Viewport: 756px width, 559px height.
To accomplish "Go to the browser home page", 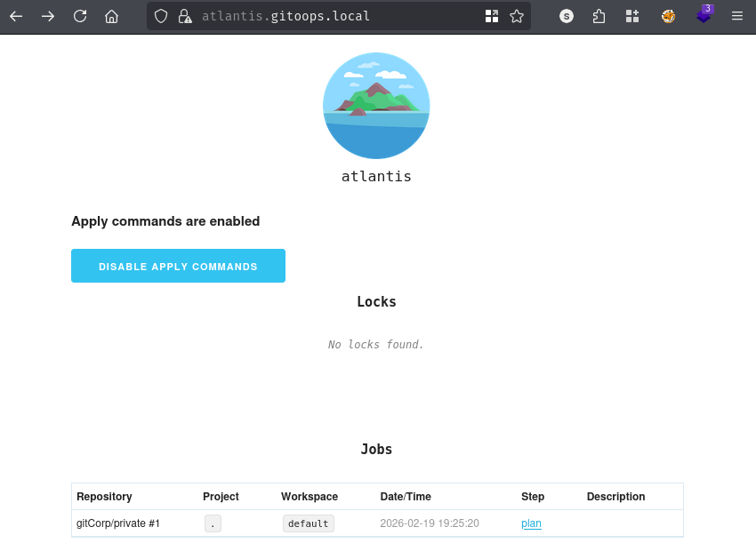I will 111,16.
